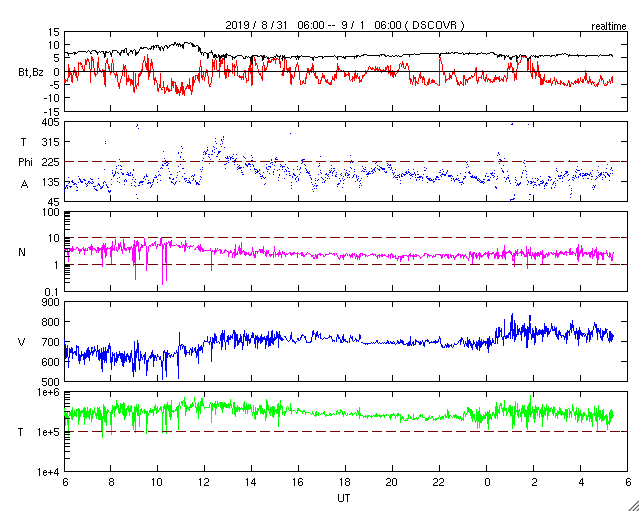Click the "225" tick on the Phi axis

click(51, 162)
